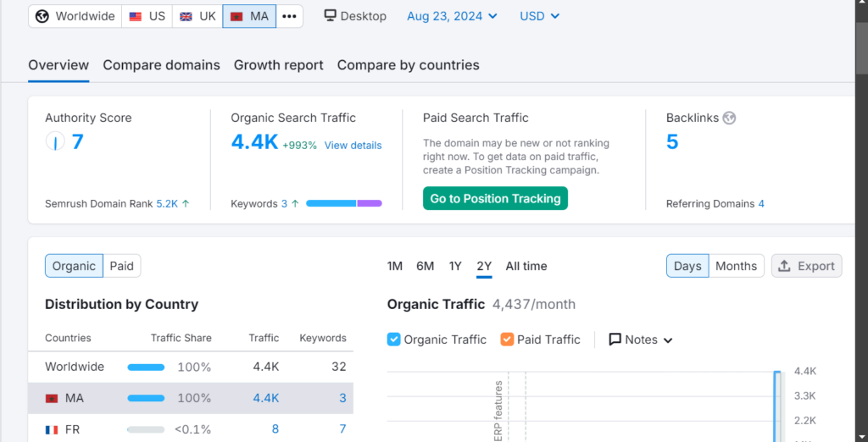Open the Aug 23, 2024 date dropdown

(452, 16)
